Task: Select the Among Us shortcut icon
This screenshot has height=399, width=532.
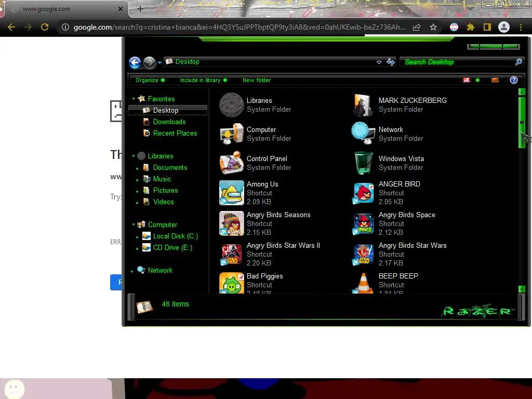Action: 231,193
